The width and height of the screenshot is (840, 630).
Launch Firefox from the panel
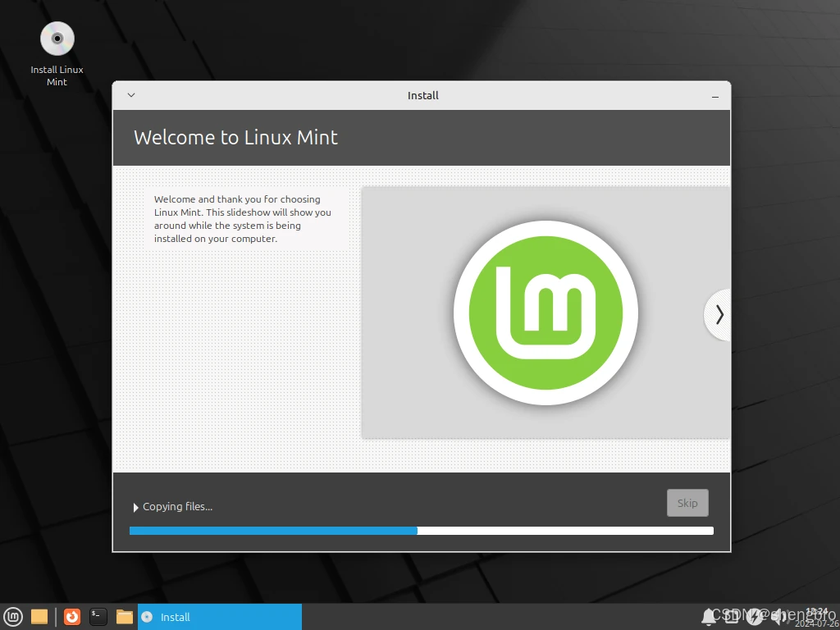coord(72,617)
